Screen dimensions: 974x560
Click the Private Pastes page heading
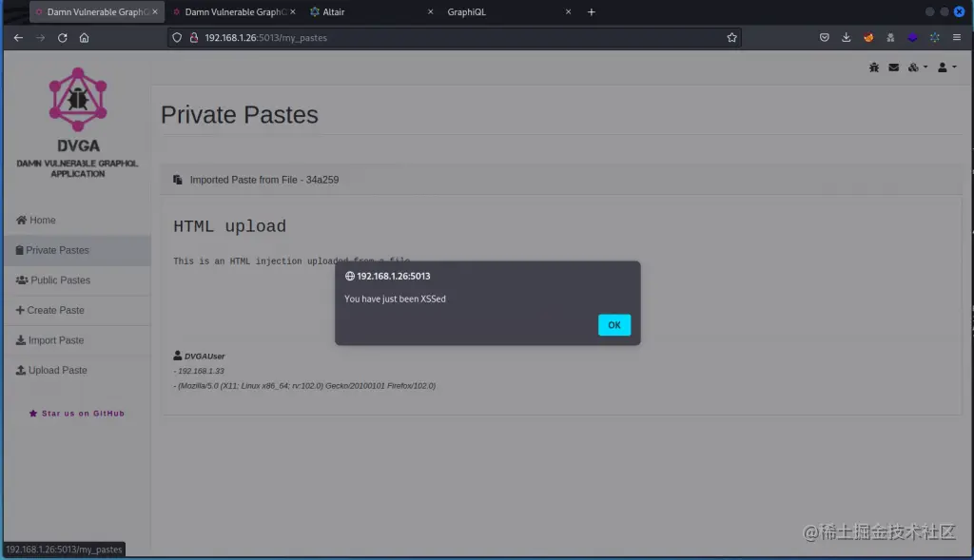click(239, 115)
